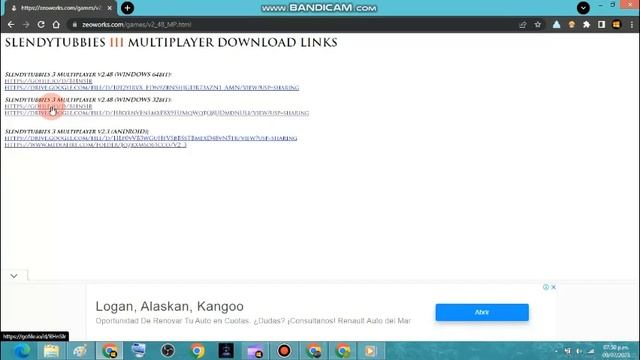Image resolution: width=640 pixels, height=360 pixels.
Task: Open a new browser tab
Action: [127, 8]
